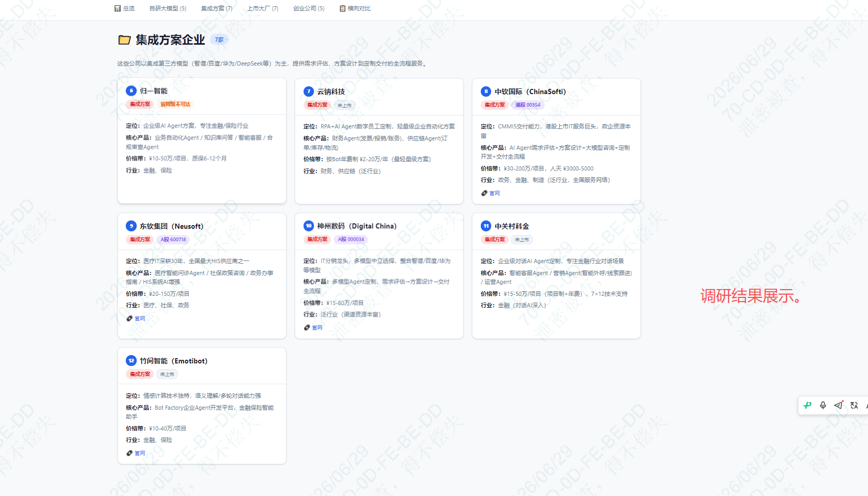Click 官网暂不可达 tag on 归一智能 card
The image size is (868, 496).
pos(175,105)
